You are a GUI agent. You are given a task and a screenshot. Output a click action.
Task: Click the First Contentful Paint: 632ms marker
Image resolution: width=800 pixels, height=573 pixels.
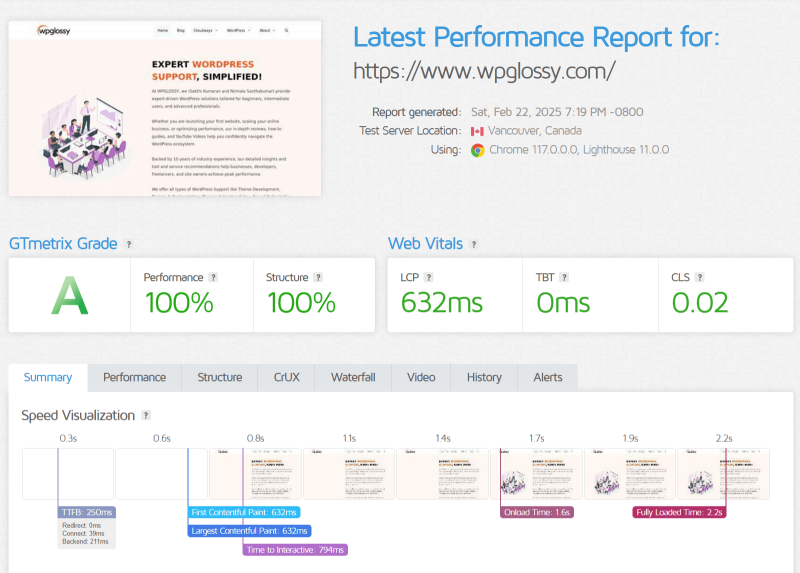(244, 512)
